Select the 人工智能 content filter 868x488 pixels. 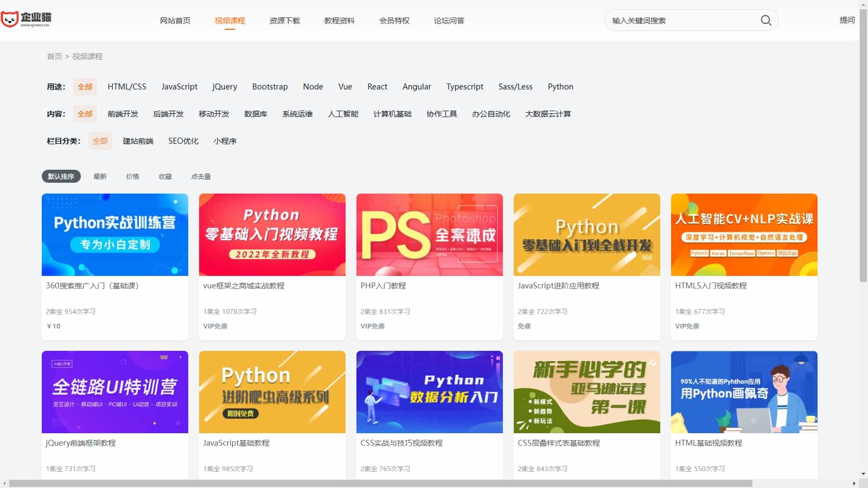(x=343, y=114)
